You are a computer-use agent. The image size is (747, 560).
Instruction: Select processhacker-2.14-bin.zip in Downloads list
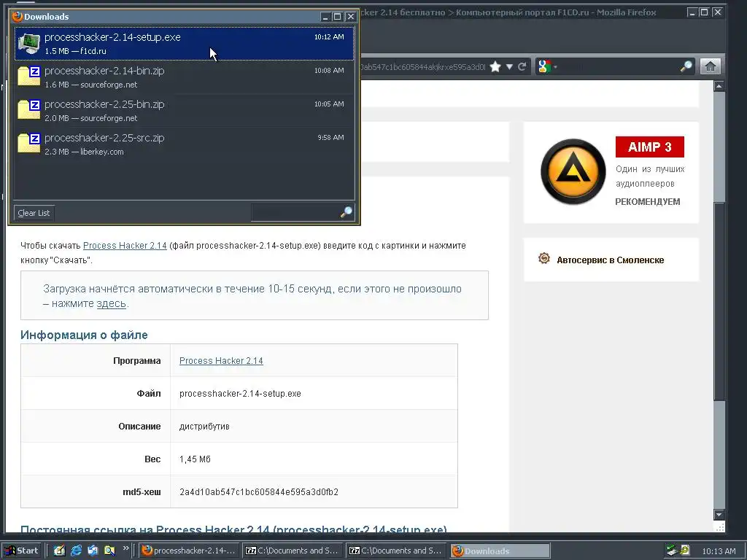coord(185,77)
